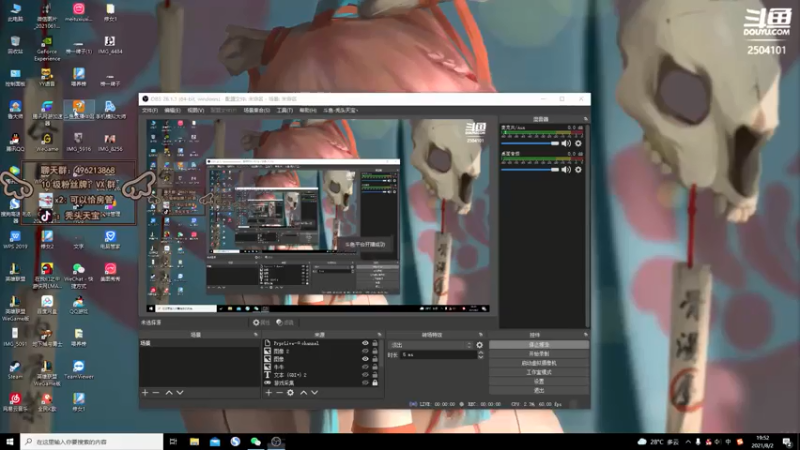Select the 场景 entry in the Scenes list
The image size is (800, 450).
[x=199, y=343]
